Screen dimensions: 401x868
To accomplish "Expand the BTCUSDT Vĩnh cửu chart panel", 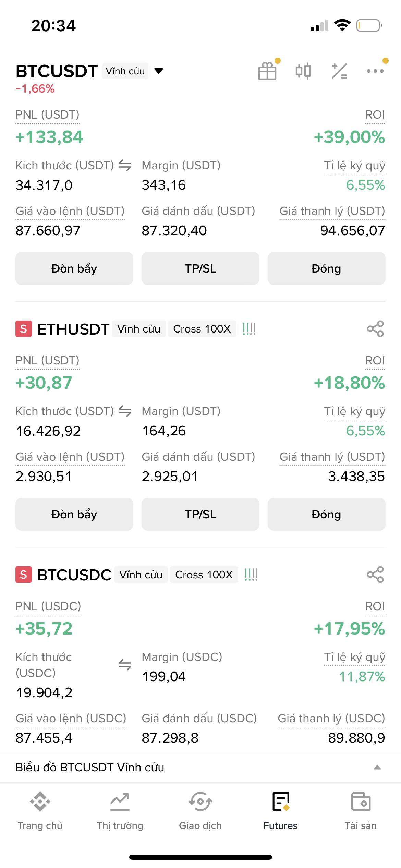I will pos(377,767).
